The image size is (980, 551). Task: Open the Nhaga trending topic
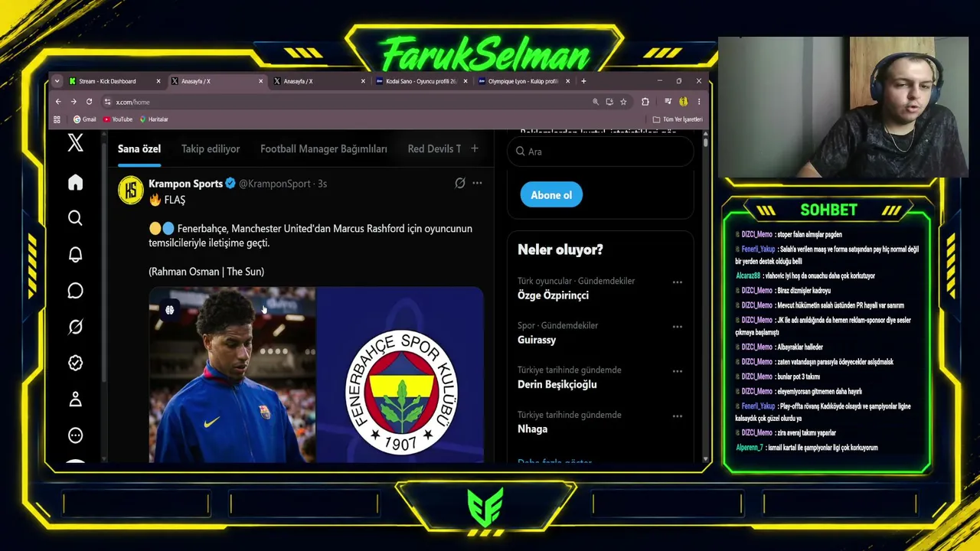point(532,429)
